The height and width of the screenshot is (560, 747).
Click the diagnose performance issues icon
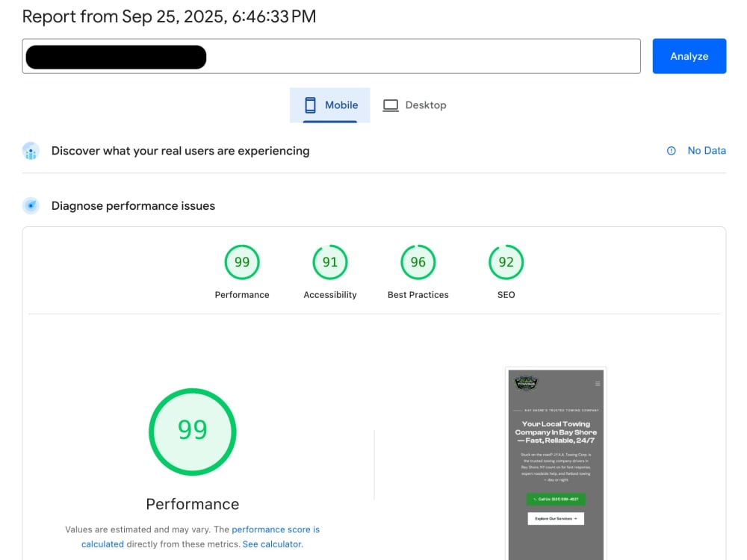pos(31,206)
